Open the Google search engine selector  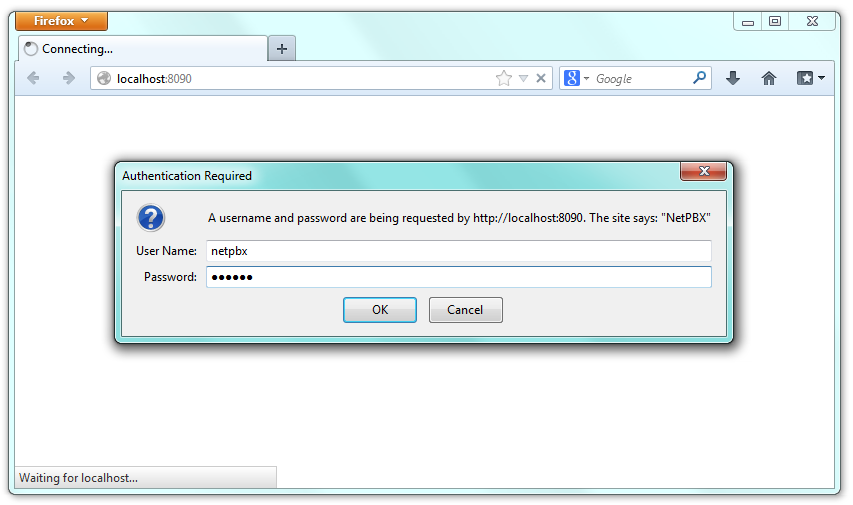pos(576,78)
